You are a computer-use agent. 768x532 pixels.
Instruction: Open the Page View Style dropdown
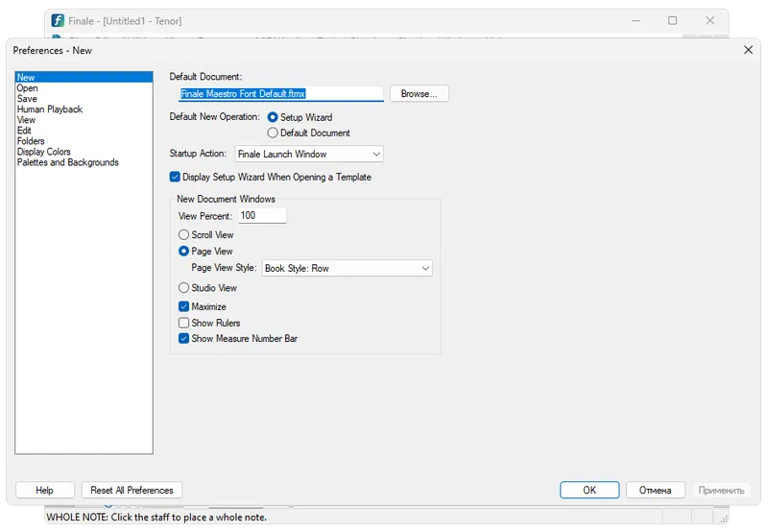coord(347,268)
